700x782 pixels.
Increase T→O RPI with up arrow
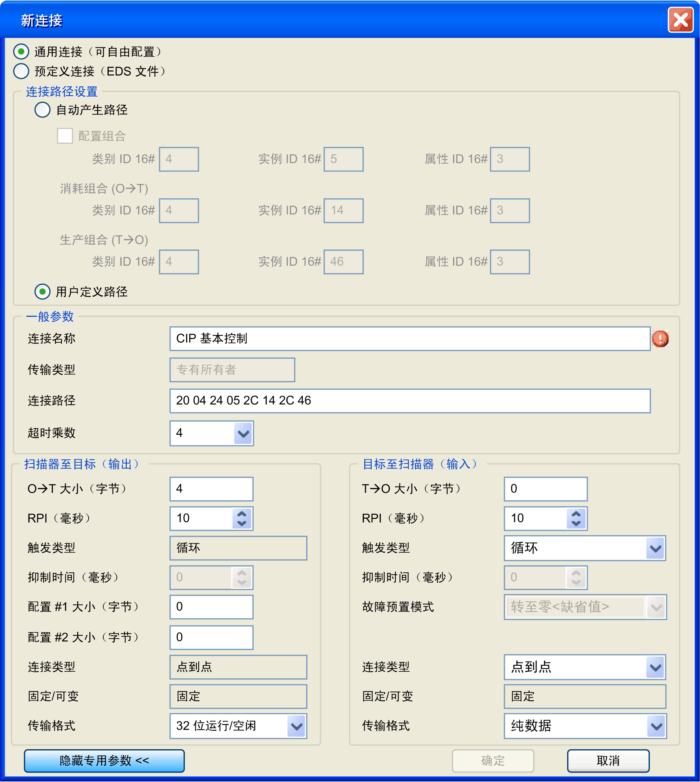(x=576, y=514)
